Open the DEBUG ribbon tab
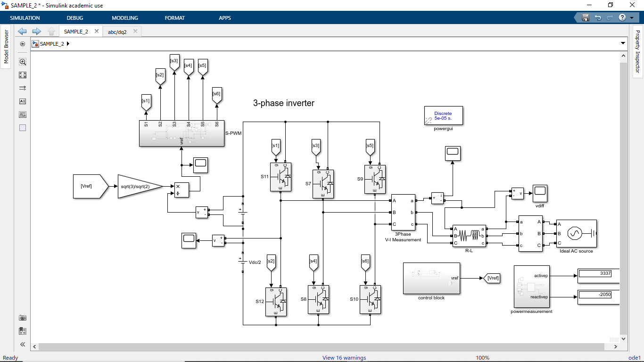Screen dimensions: 644x362 pos(75,18)
